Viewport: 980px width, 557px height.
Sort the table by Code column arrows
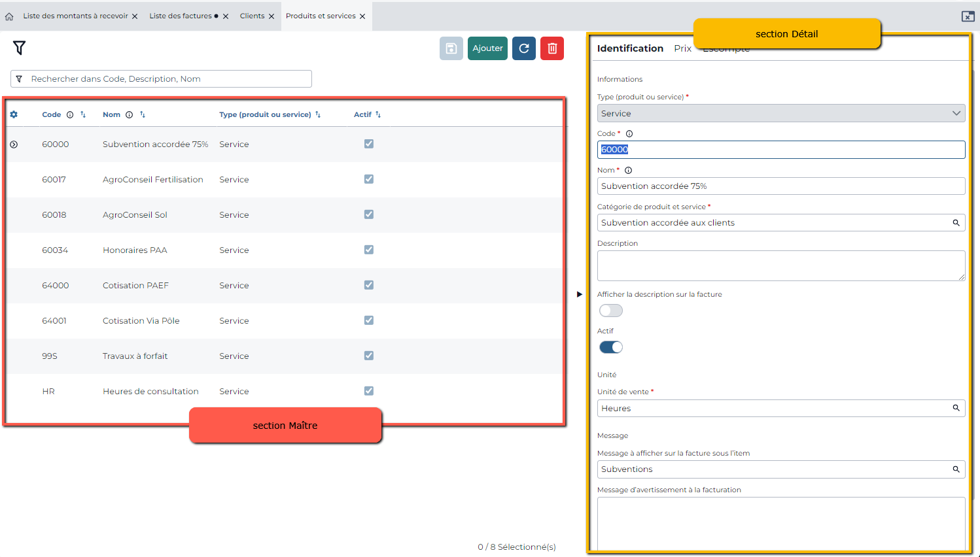[83, 114]
